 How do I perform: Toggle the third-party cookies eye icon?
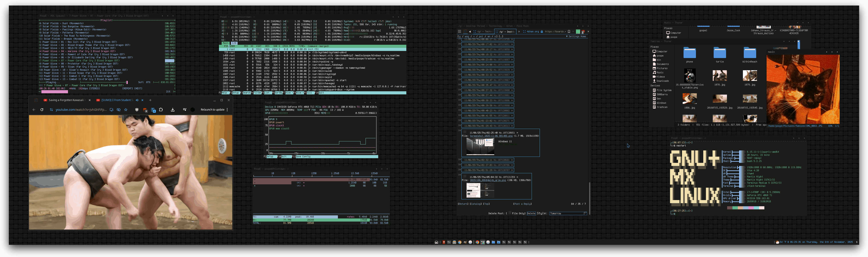119,110
